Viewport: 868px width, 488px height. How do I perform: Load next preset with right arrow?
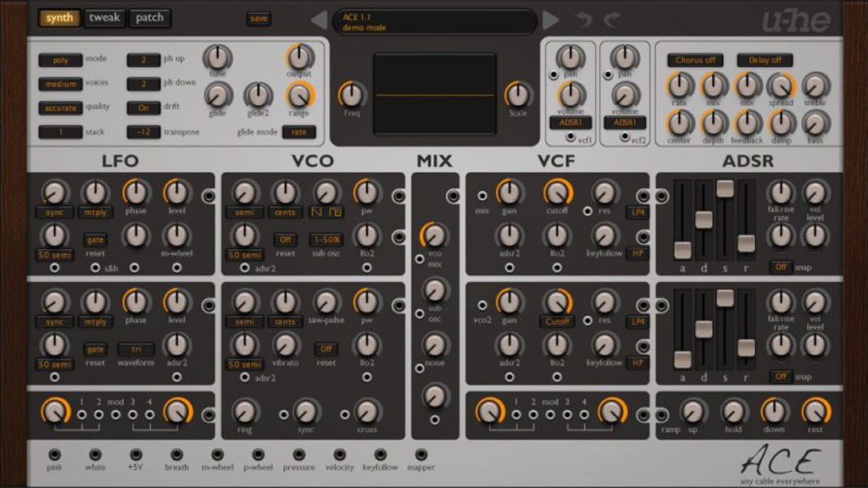[x=550, y=20]
